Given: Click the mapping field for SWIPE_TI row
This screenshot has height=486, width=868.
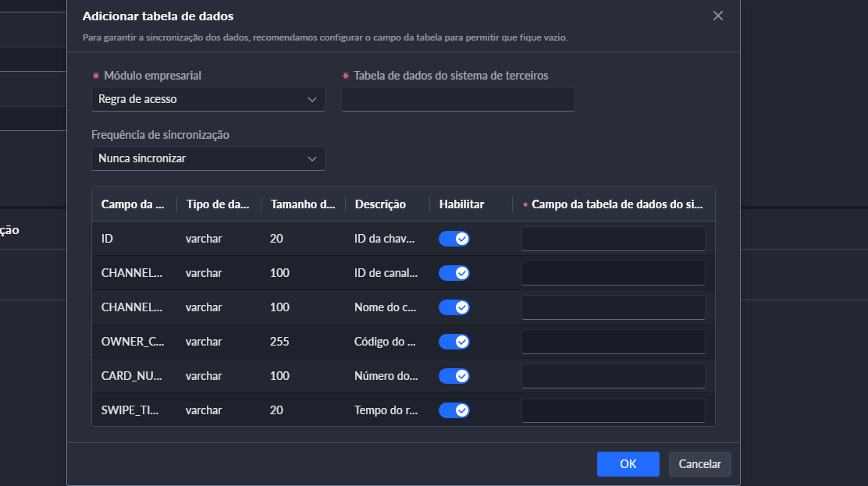Looking at the screenshot, I should coord(613,410).
